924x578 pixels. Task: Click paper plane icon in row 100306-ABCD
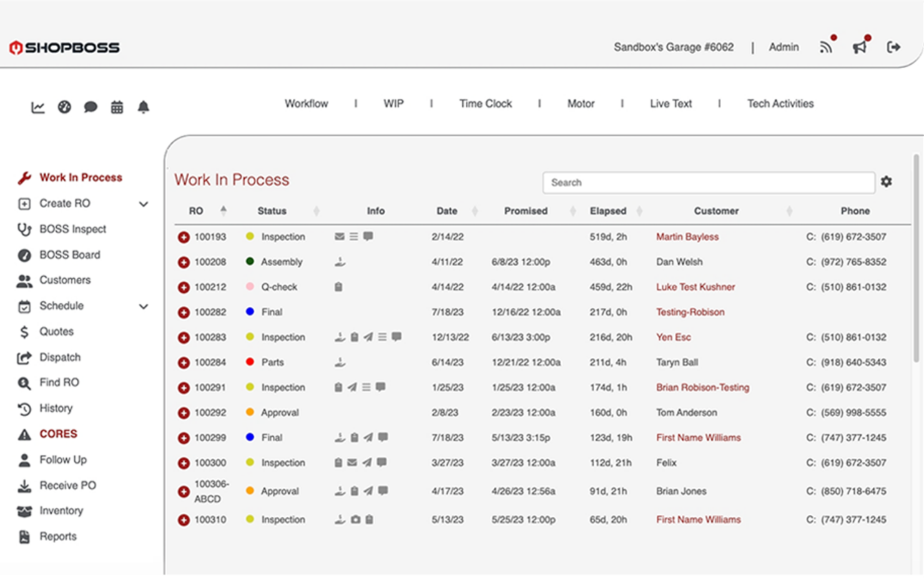pyautogui.click(x=368, y=491)
